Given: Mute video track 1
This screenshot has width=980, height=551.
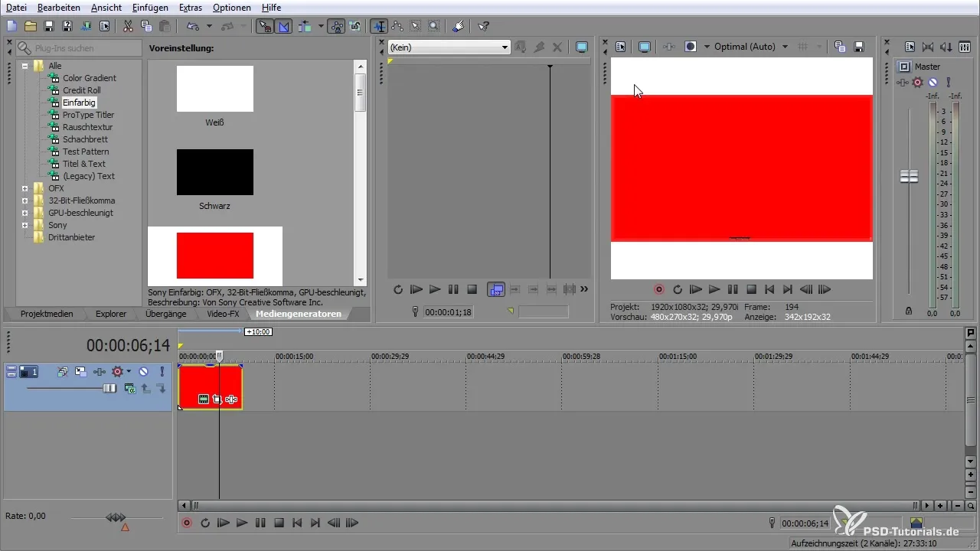Looking at the screenshot, I should (143, 372).
